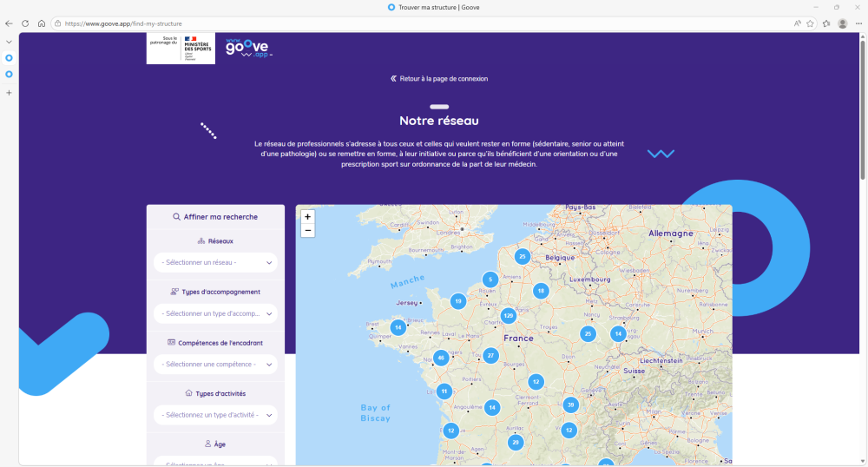Image resolution: width=868 pixels, height=467 pixels.
Task: Click the 12 cluster marker near Bourges
Action: tap(536, 382)
